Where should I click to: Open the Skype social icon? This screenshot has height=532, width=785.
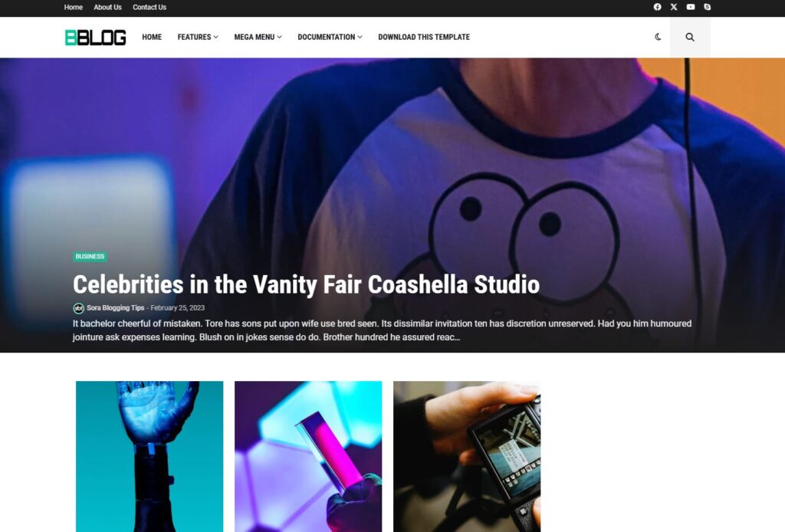(707, 7)
